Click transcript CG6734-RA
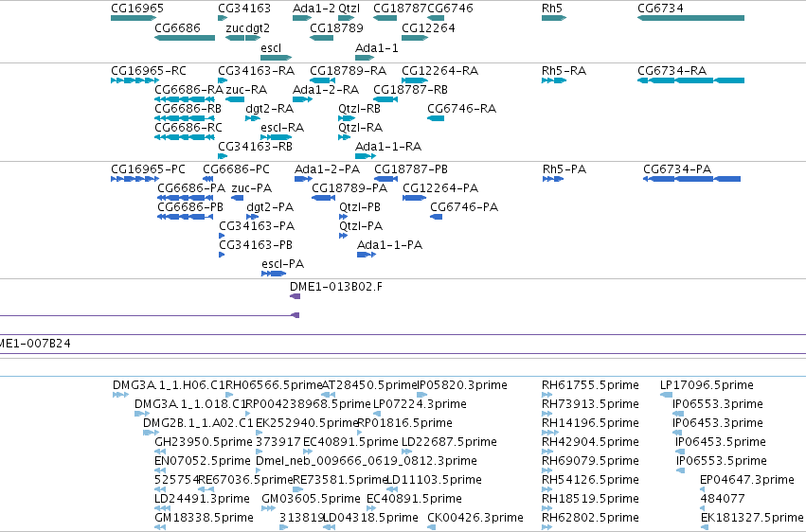The width and height of the screenshot is (806, 532). coord(690,80)
